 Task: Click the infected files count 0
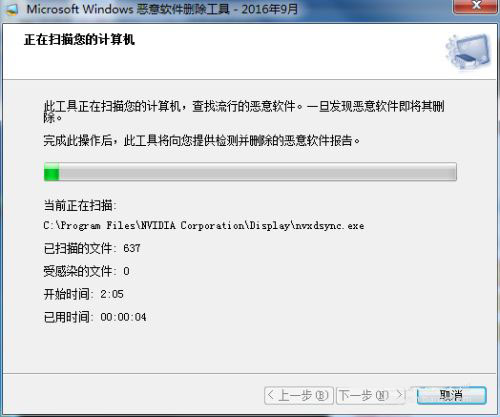126,271
